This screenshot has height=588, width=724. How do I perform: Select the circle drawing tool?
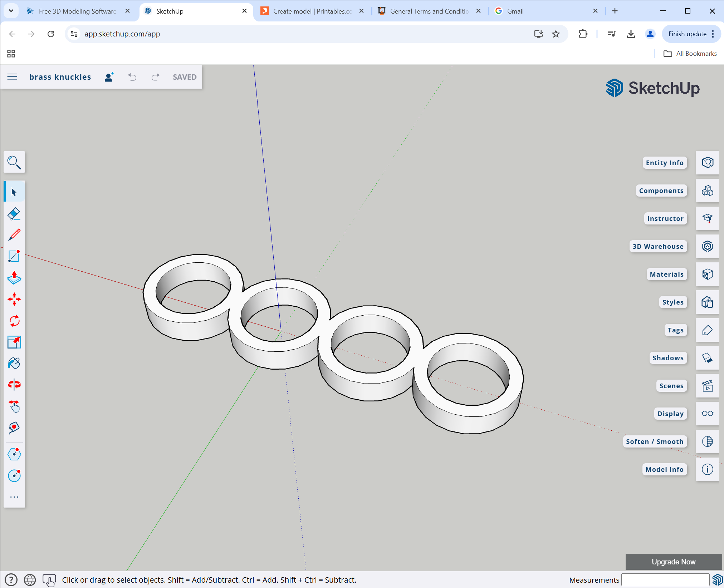(14, 476)
